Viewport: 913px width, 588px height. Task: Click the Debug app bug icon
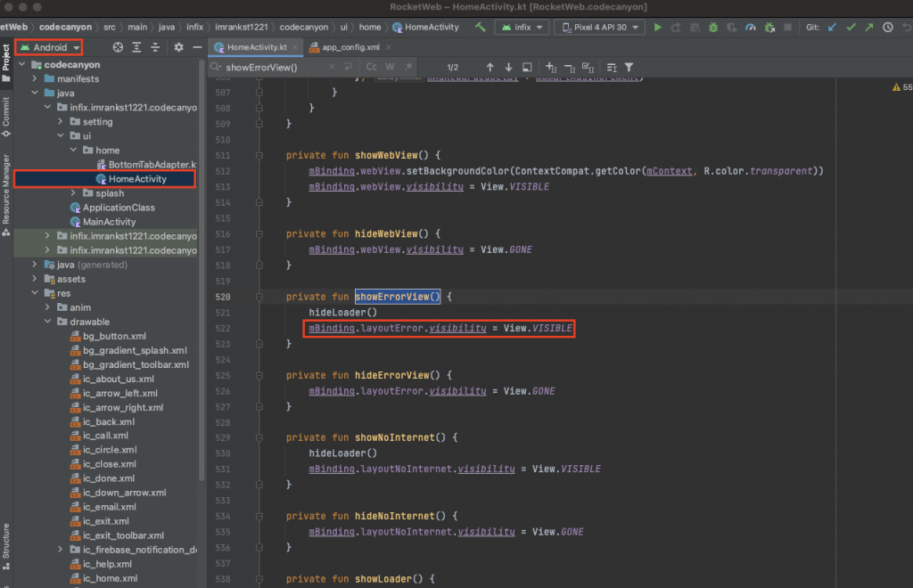pos(712,28)
